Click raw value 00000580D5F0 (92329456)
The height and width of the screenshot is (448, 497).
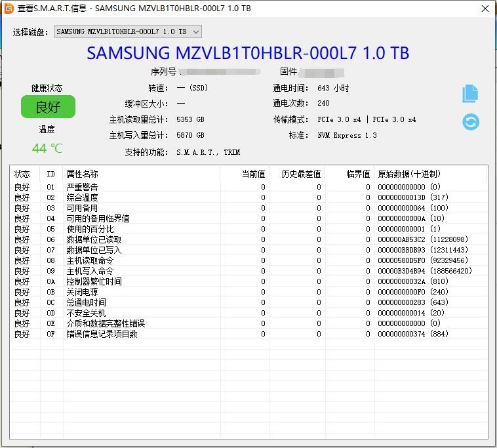point(423,260)
